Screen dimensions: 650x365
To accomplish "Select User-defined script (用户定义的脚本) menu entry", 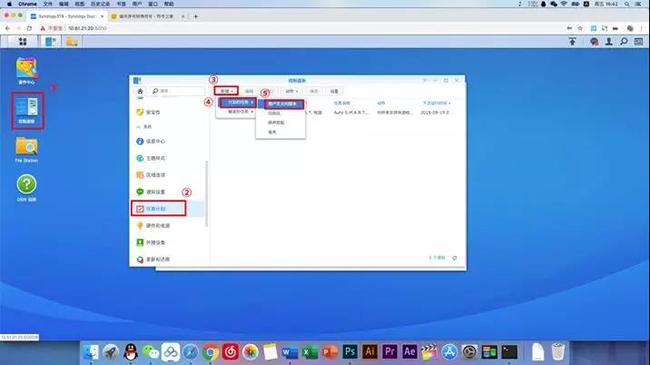I will click(284, 104).
